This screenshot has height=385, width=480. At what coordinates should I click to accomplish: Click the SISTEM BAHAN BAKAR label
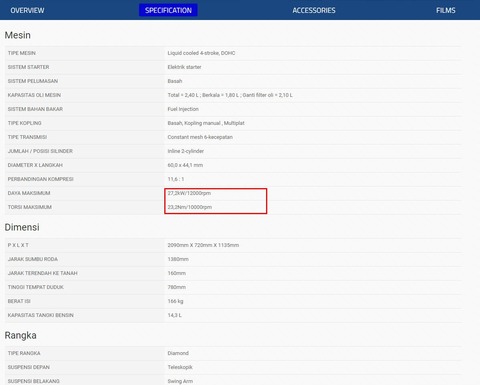tap(35, 109)
